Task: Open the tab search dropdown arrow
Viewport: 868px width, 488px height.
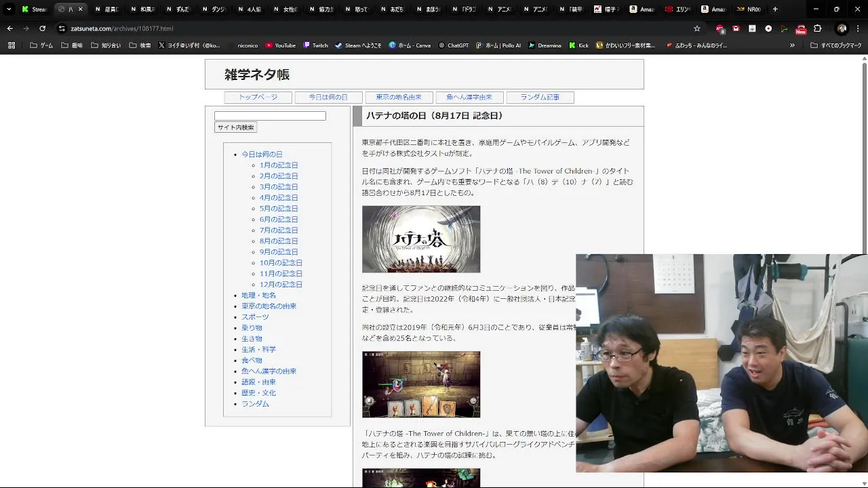Action: pyautogui.click(x=9, y=9)
